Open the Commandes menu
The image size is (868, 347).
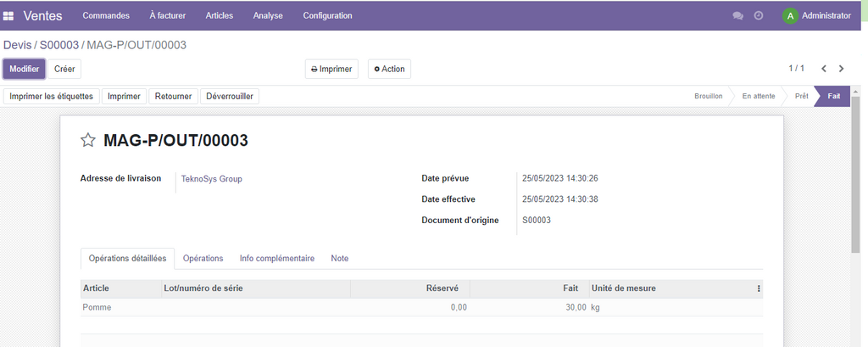tap(106, 15)
